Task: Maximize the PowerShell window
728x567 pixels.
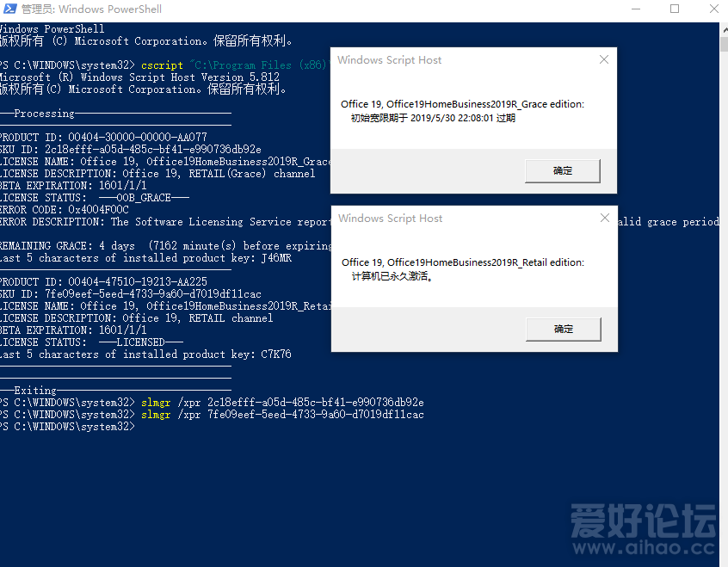Action: click(x=675, y=9)
